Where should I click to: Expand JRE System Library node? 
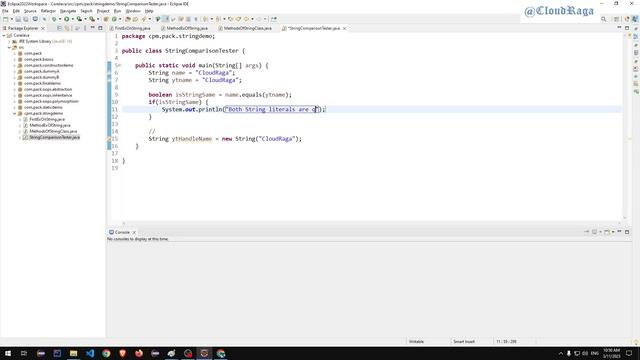(9, 41)
